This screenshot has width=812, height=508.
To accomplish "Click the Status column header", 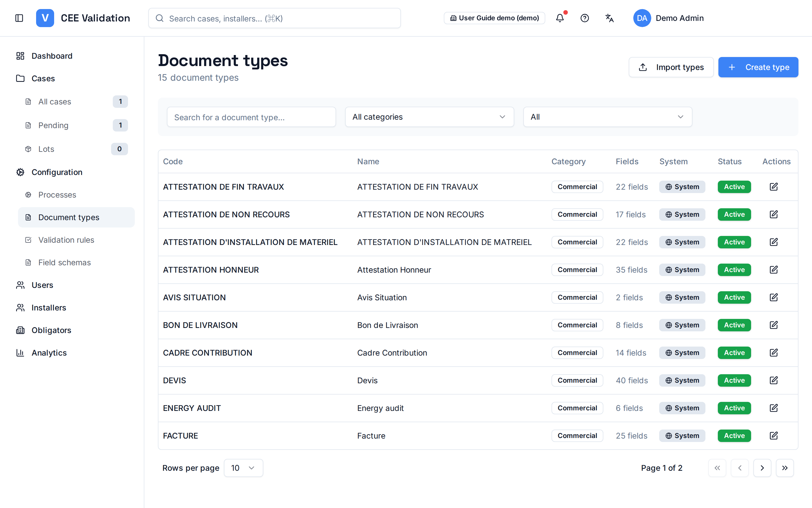I will tap(729, 162).
